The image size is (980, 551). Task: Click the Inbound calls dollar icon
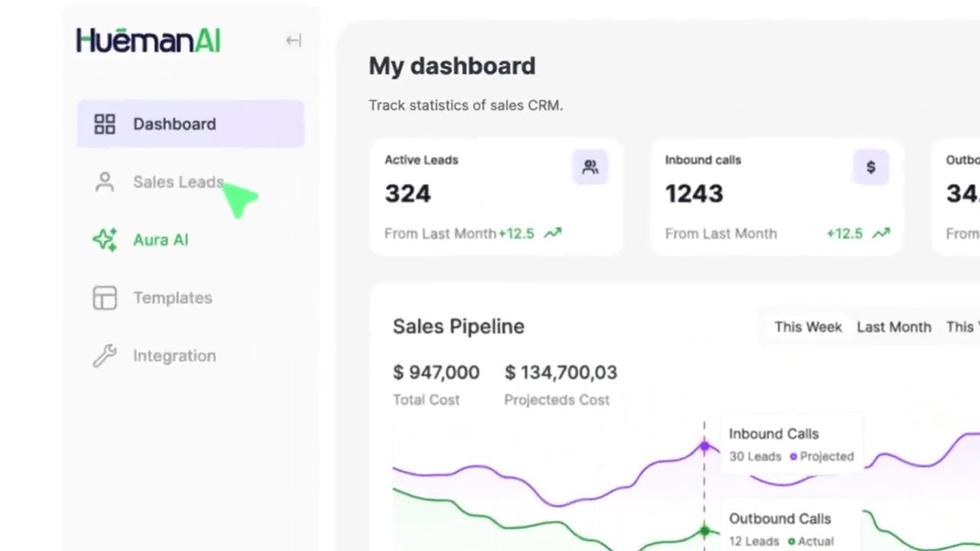871,167
